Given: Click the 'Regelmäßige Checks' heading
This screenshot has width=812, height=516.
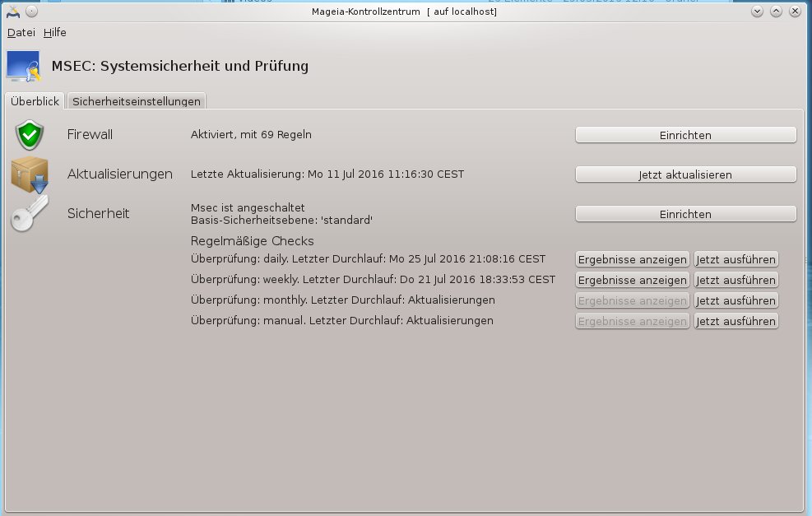Looking at the screenshot, I should tap(253, 241).
